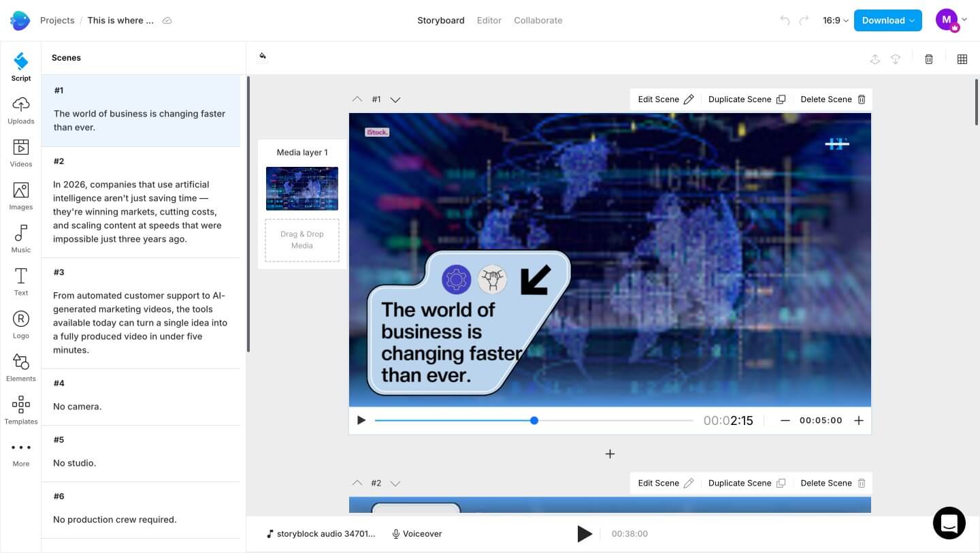
Task: Play the full video from bottom bar
Action: [585, 534]
